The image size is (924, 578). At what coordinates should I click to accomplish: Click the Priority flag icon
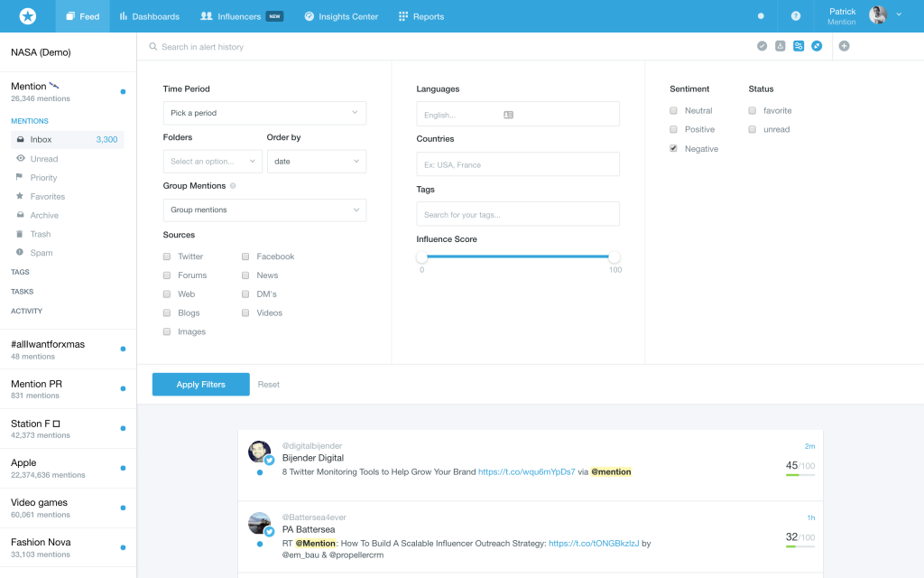[x=20, y=177]
